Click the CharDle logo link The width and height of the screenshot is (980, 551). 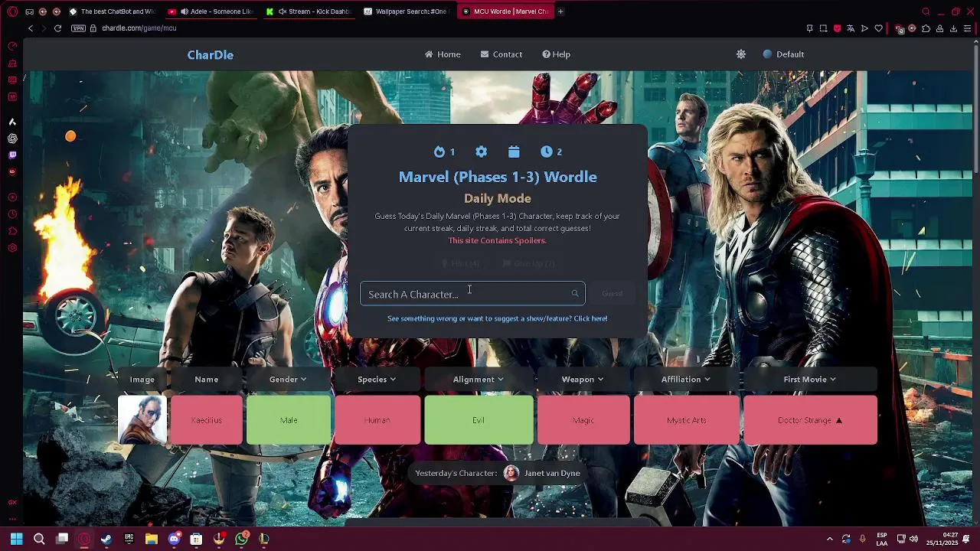211,55
